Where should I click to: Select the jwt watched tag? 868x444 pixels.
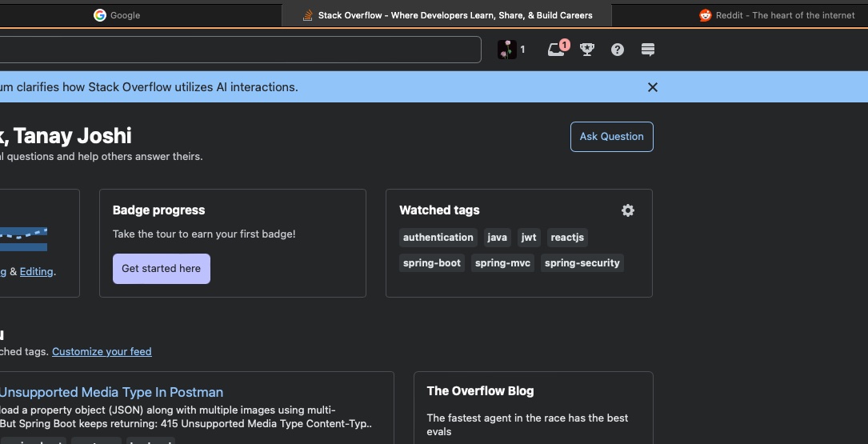point(529,238)
